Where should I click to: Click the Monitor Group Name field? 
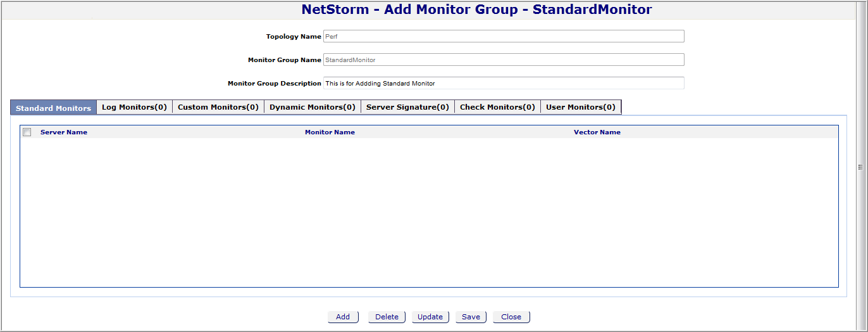click(504, 60)
